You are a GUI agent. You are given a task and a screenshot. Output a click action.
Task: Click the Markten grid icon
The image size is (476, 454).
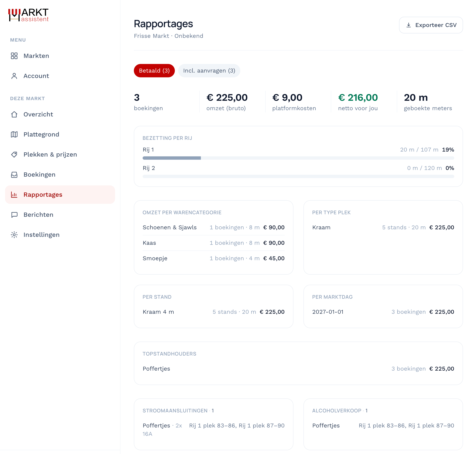14,56
